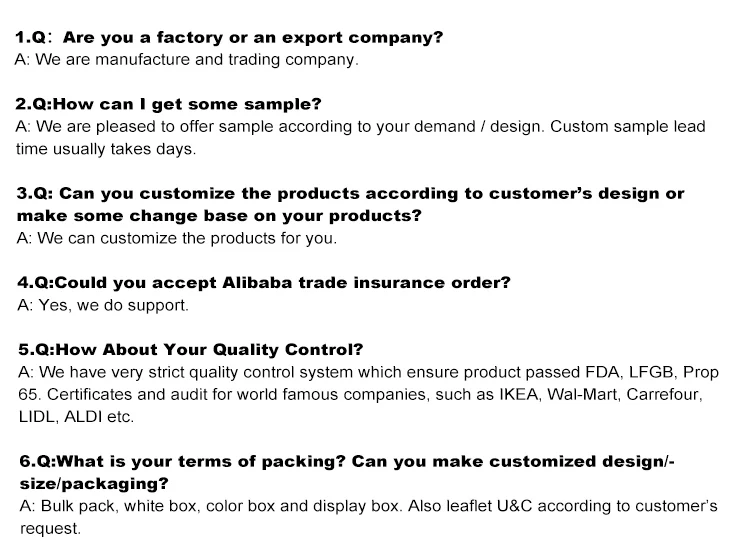Click the 'Yes, we do support' answer

click(x=103, y=305)
